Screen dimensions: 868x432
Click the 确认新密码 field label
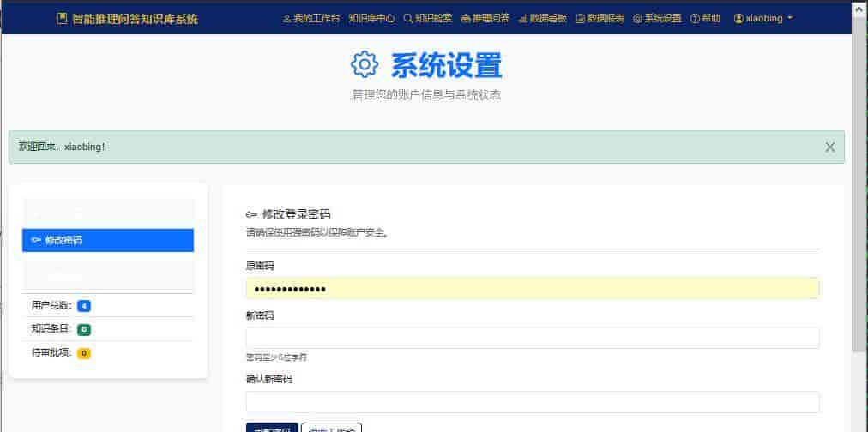click(x=269, y=379)
